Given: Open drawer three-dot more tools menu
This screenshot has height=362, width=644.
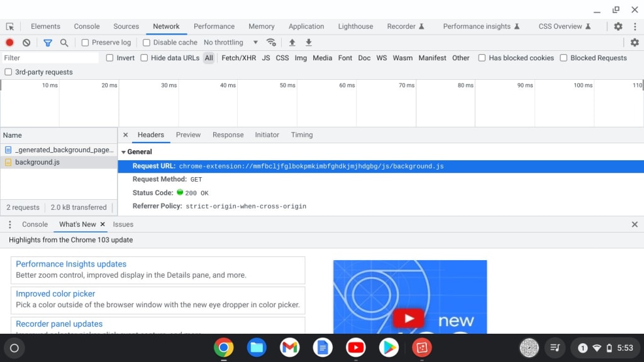Looking at the screenshot, I should [10, 224].
